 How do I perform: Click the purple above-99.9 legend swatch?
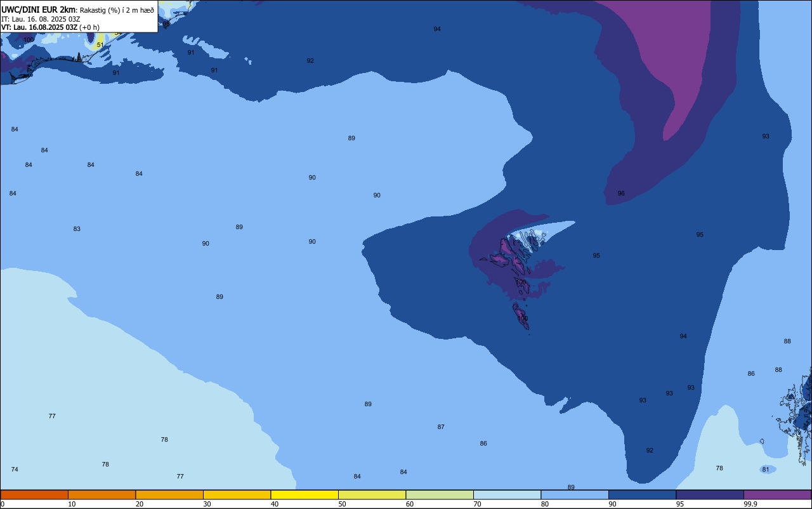[x=777, y=494]
